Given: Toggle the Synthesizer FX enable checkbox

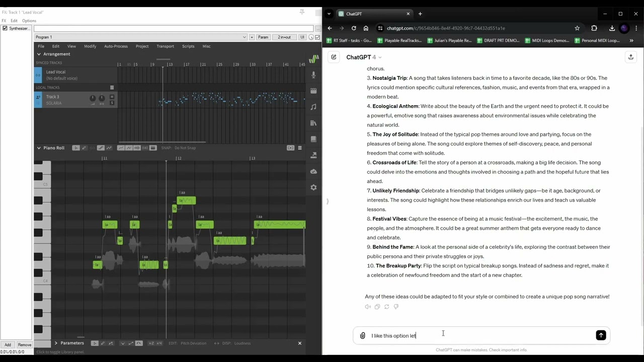Looking at the screenshot, I should 5,28.
